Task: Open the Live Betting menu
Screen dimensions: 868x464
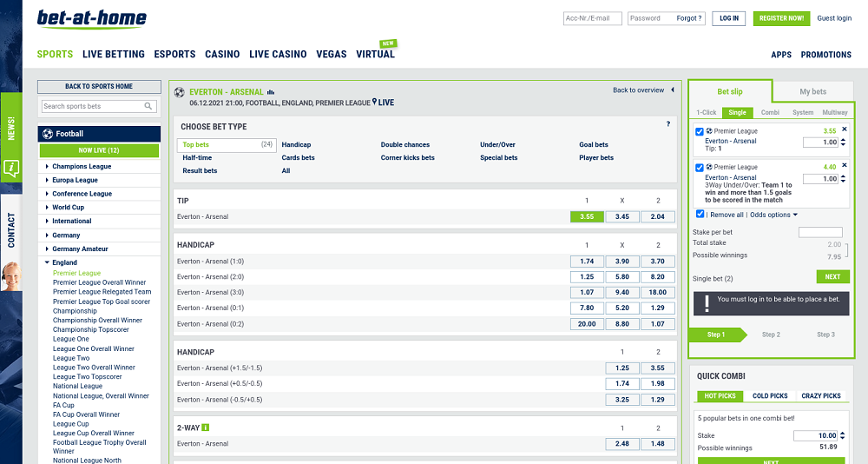Action: click(114, 55)
